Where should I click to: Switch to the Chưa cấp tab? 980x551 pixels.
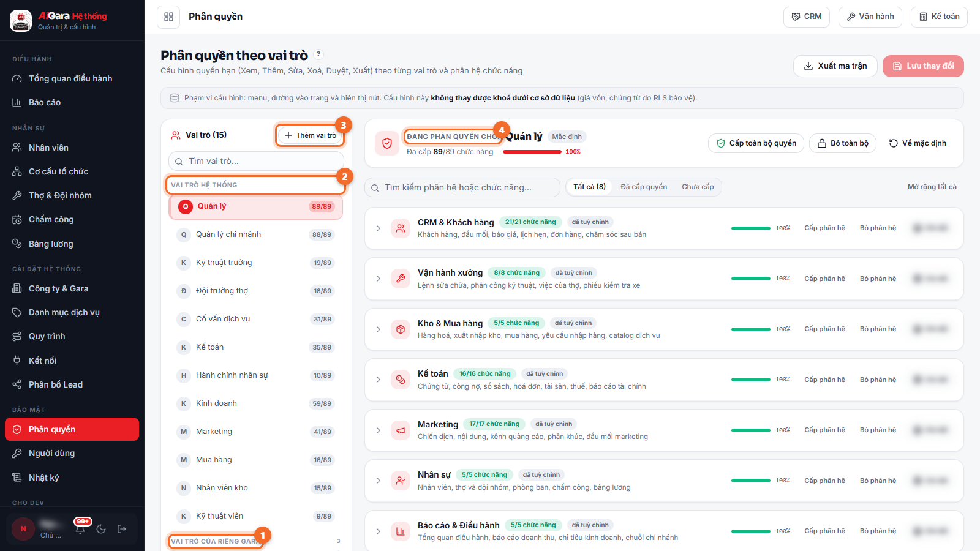[698, 187]
